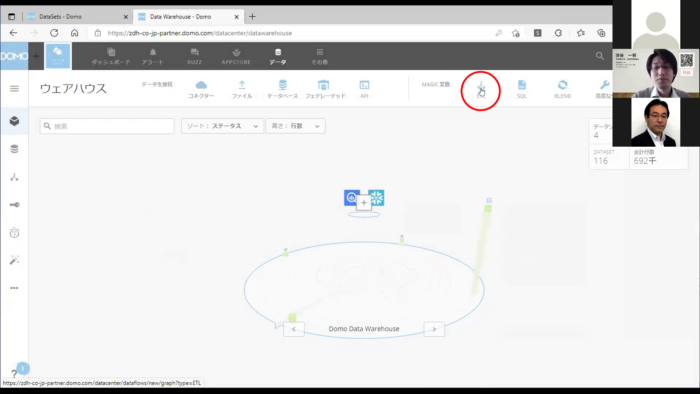
Task: Toggle the sidebar hamburger menu
Action: click(14, 88)
